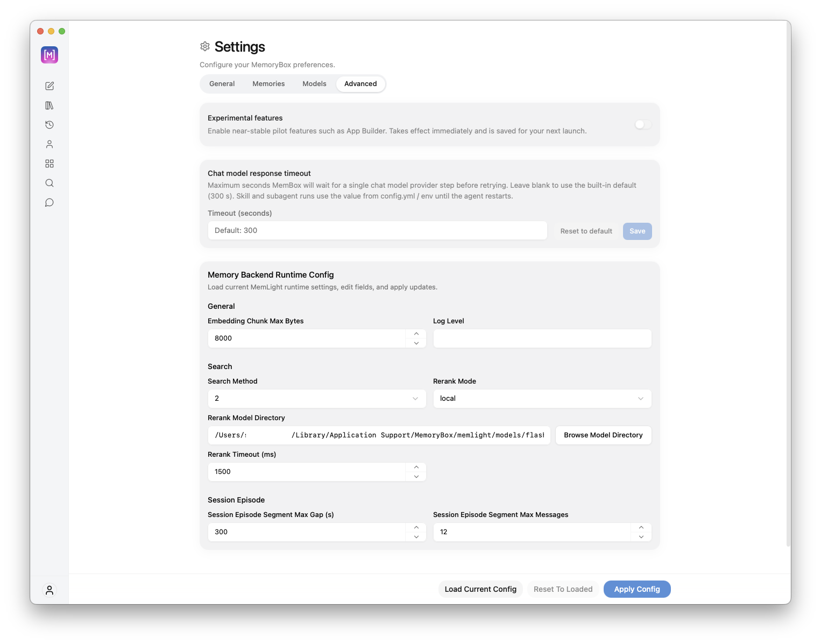Select the Advanced tab
This screenshot has height=644, width=821.
(x=360, y=84)
